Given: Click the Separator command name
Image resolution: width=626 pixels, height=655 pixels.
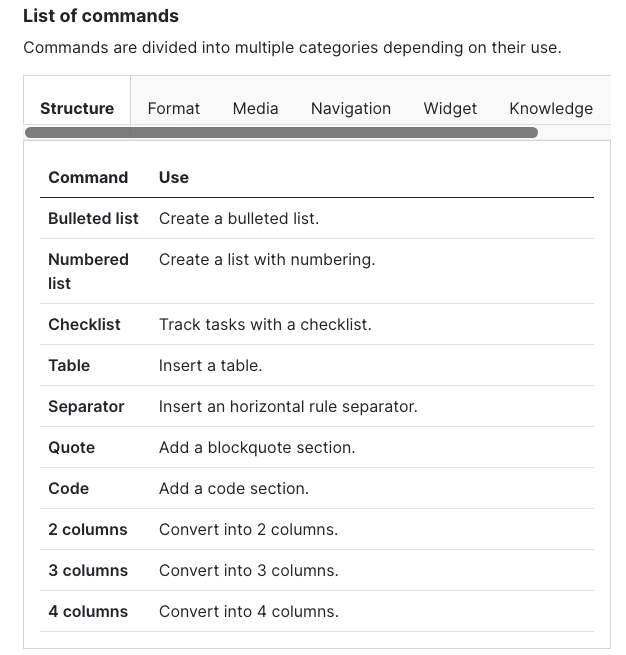Looking at the screenshot, I should (x=86, y=406).
